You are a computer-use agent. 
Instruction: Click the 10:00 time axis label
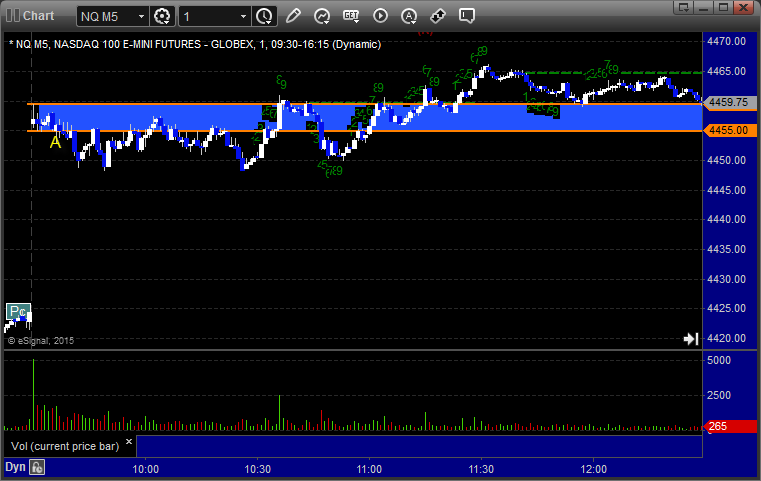(146, 469)
